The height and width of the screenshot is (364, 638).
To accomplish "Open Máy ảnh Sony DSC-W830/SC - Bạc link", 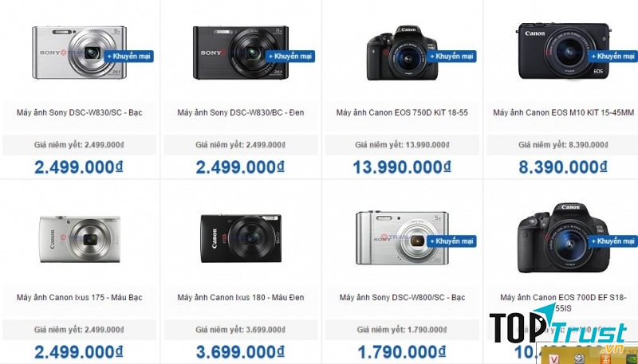I will [x=79, y=112].
